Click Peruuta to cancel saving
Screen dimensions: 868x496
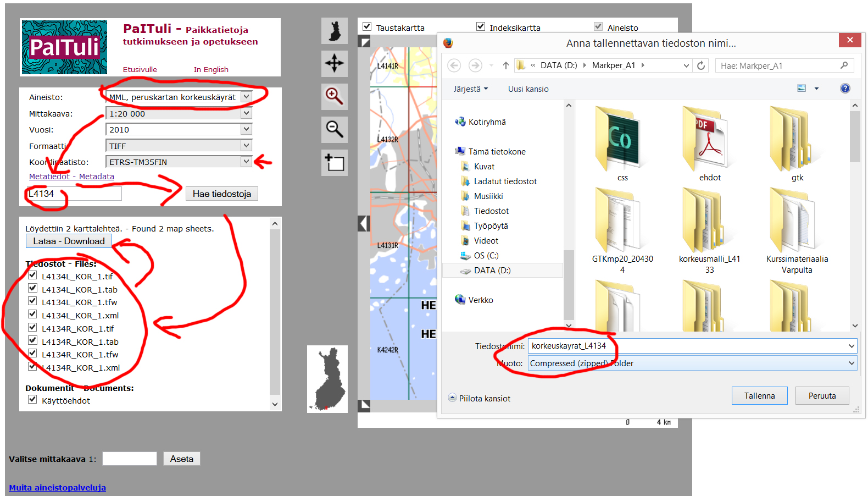822,396
